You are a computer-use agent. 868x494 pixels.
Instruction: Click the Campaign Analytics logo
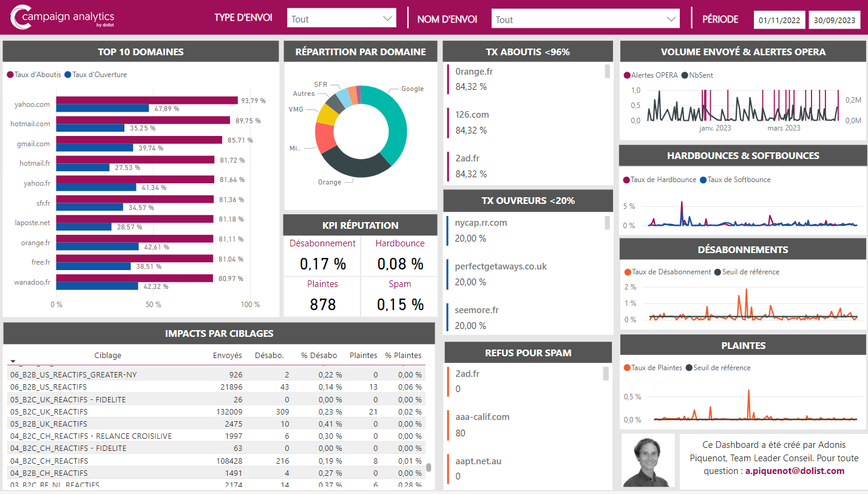63,18
